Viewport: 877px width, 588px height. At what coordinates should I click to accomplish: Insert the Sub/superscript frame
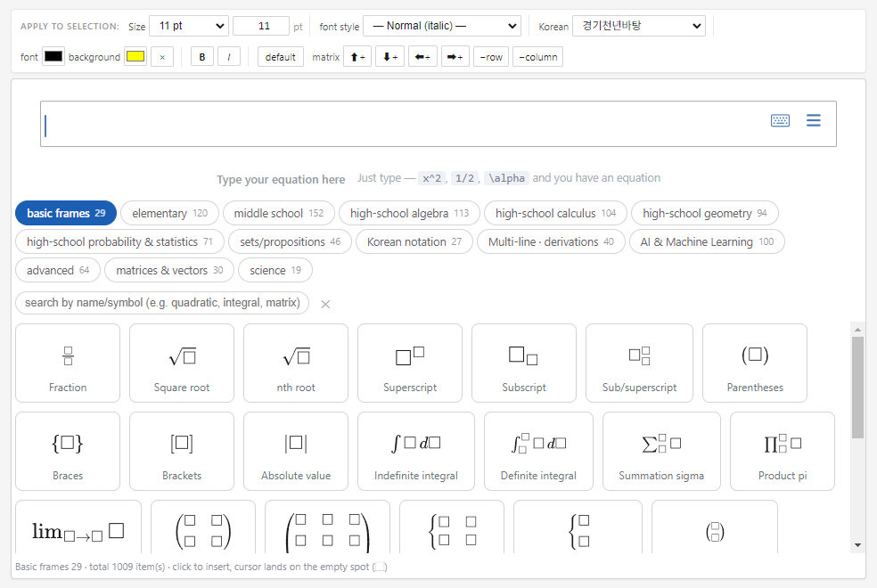coord(639,363)
